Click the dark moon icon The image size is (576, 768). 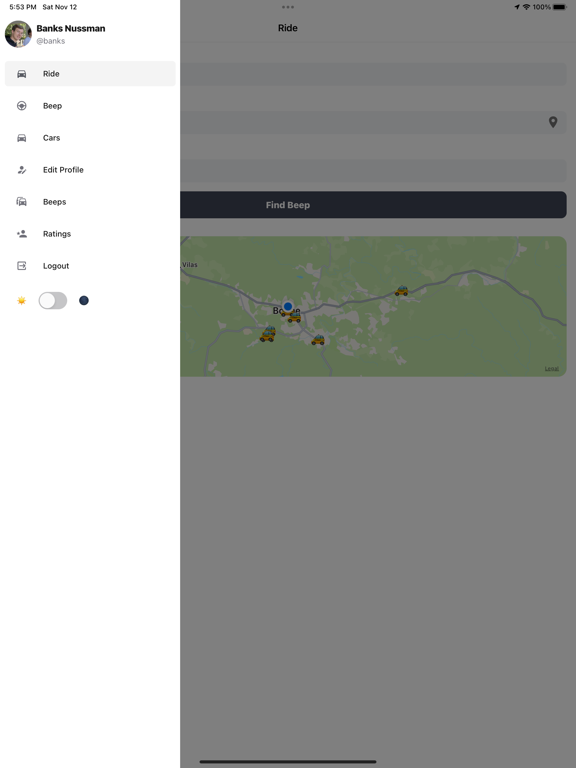tap(84, 300)
